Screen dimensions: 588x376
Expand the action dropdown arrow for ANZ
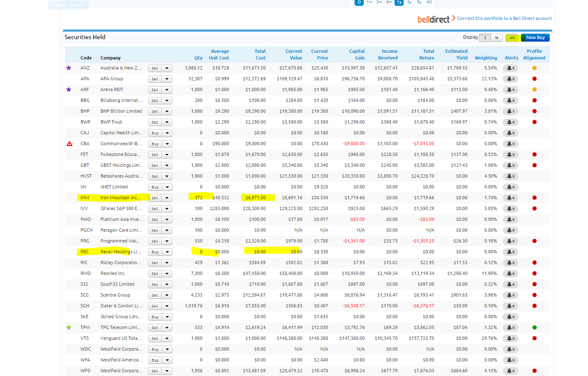tap(167, 68)
